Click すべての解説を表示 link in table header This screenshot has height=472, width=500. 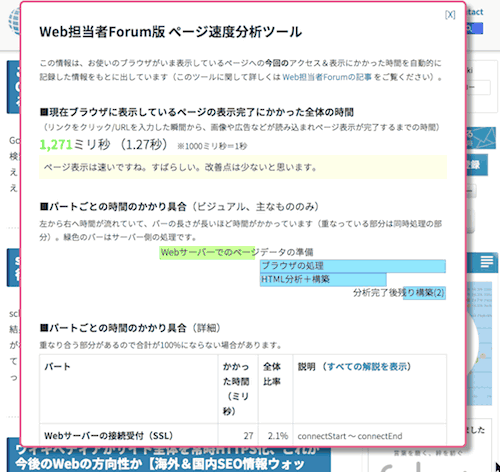click(x=367, y=367)
